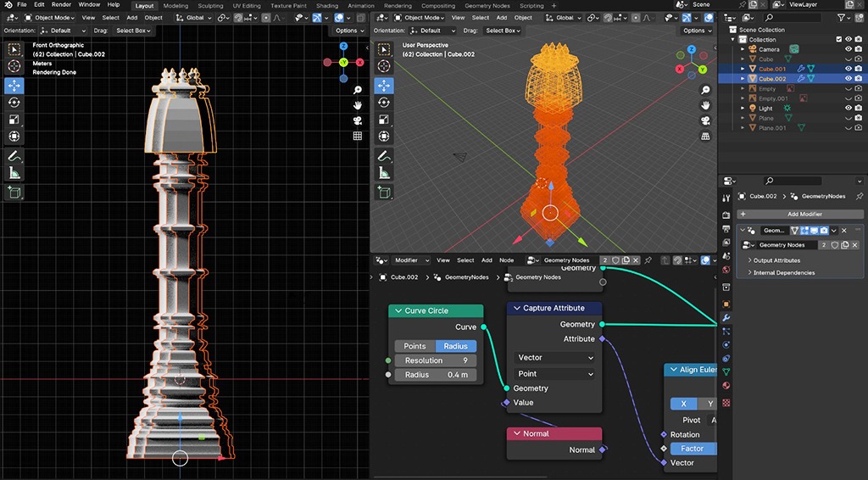
Task: Open the Select Box drag dropdown in left viewport
Action: coord(133,31)
